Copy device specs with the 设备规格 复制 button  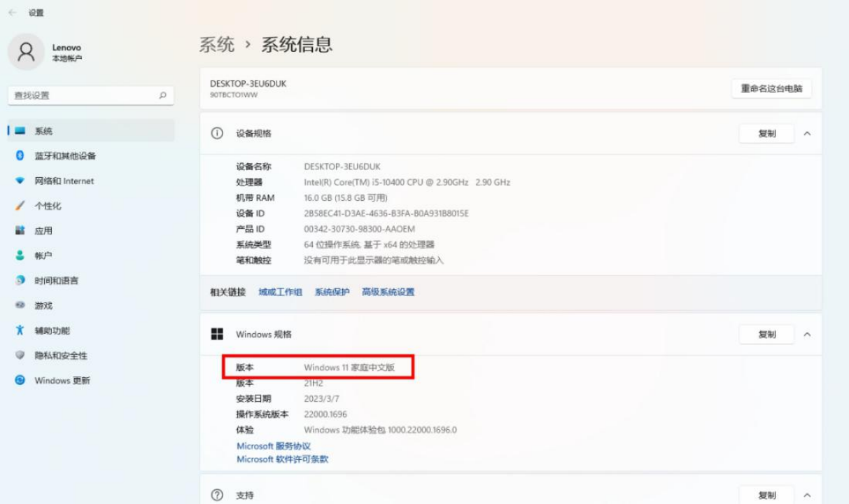click(766, 133)
